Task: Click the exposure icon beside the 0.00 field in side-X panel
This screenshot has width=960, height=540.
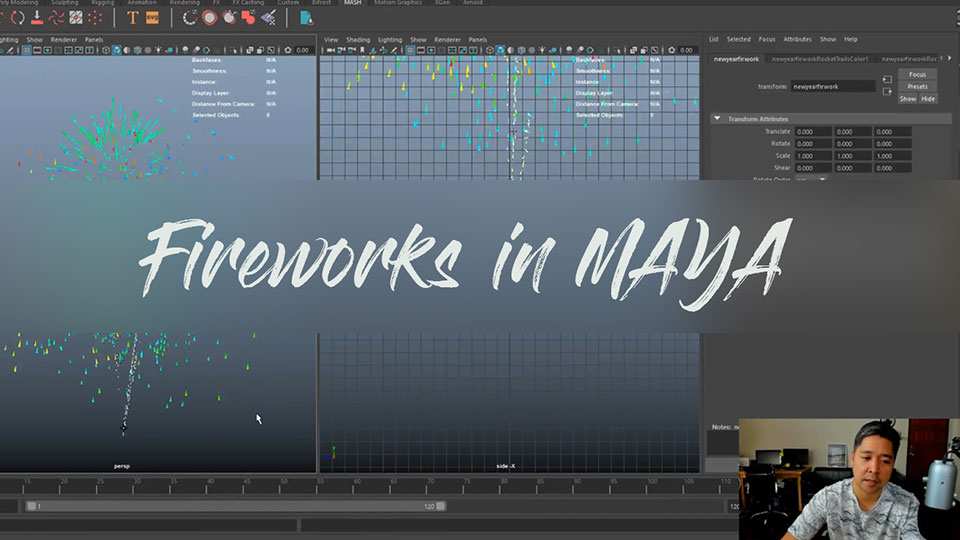Action: coord(672,50)
